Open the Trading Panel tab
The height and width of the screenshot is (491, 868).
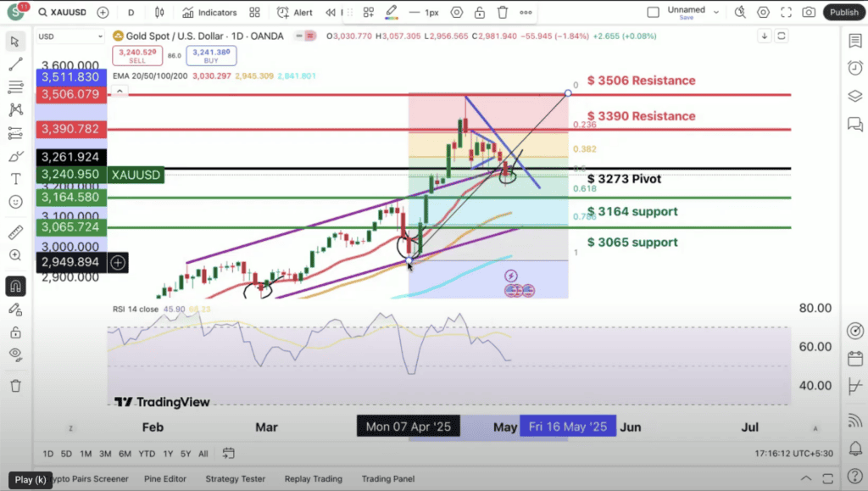pos(388,479)
